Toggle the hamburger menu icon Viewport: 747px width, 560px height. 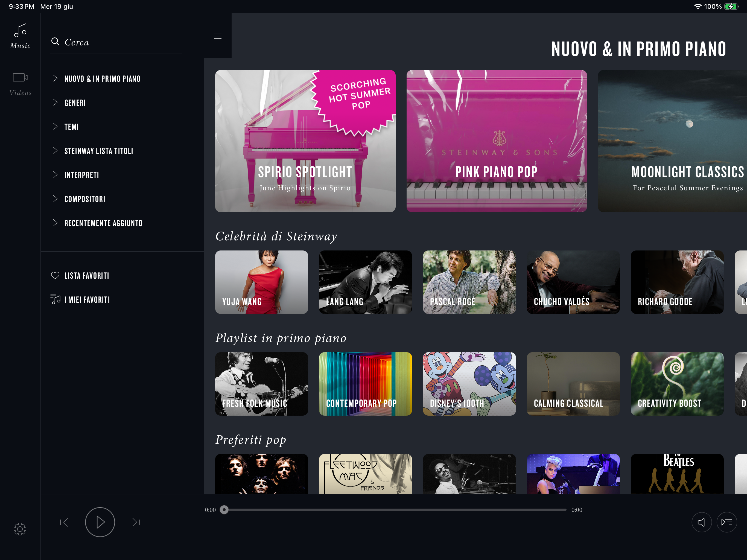(218, 36)
